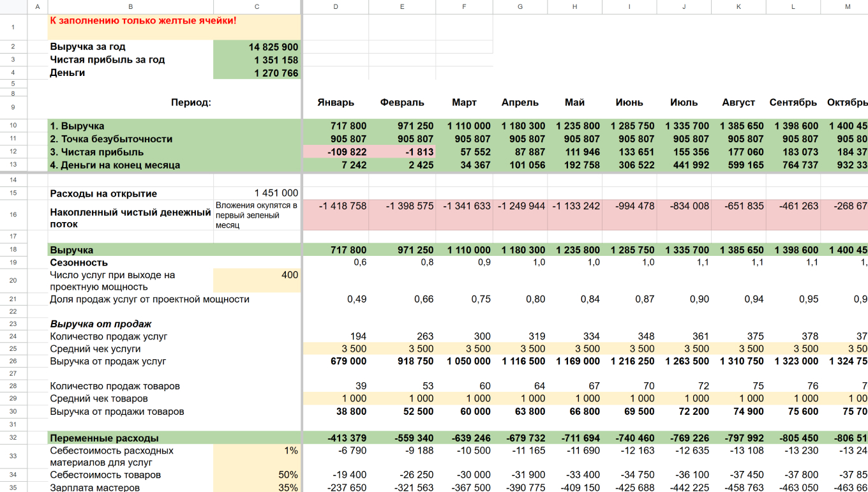Click the 'Апрель' month heading
Viewport: 868px width, 492px height.
pyautogui.click(x=520, y=102)
